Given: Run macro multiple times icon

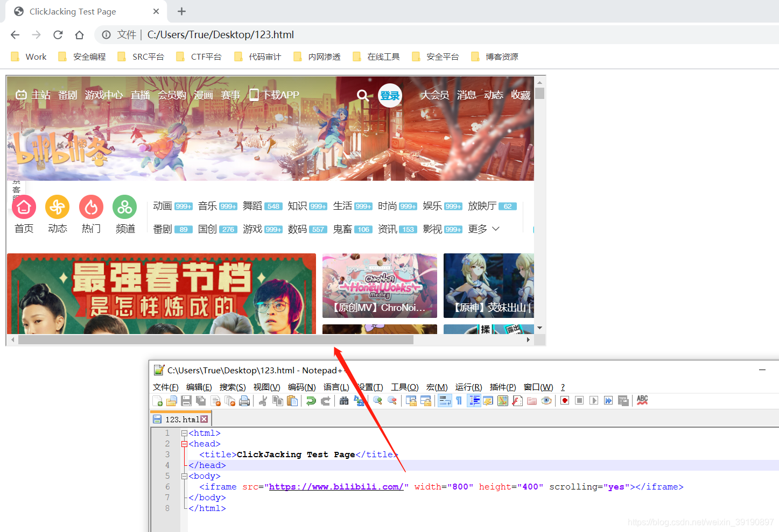Looking at the screenshot, I should click(608, 401).
